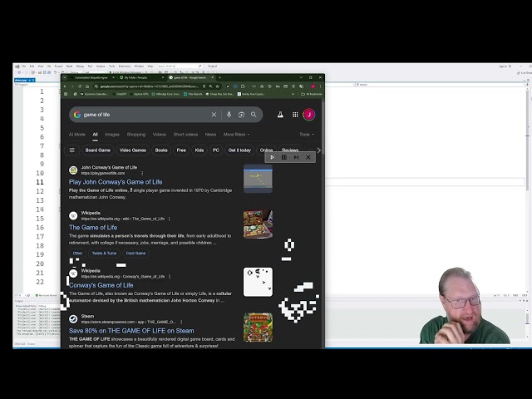Viewport: 532px width, 399px height.
Task: Open more options for the Steam result
Action: tap(181, 322)
